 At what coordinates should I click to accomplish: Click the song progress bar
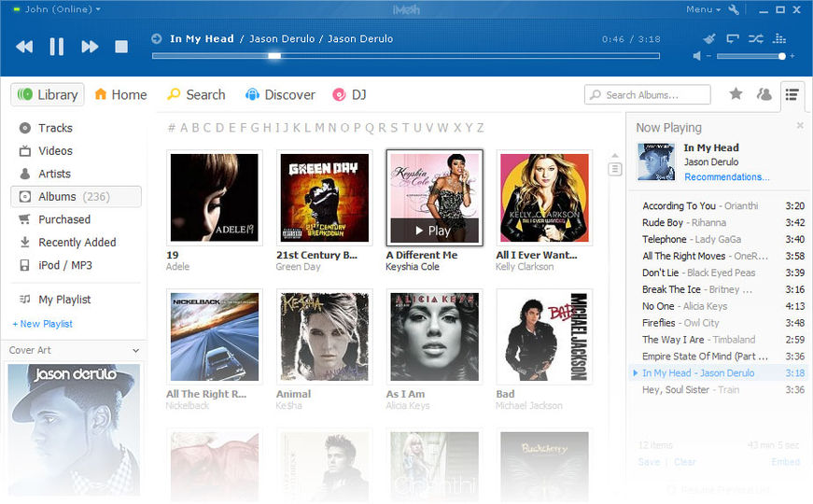coord(406,55)
